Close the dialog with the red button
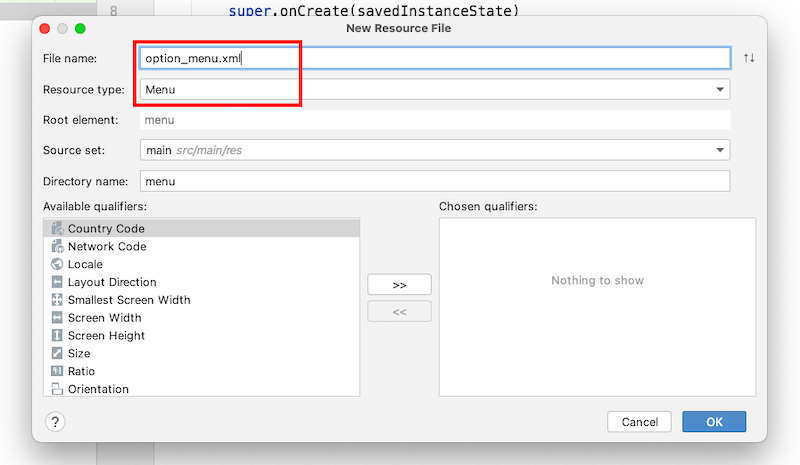This screenshot has height=465, width=800. pyautogui.click(x=45, y=29)
